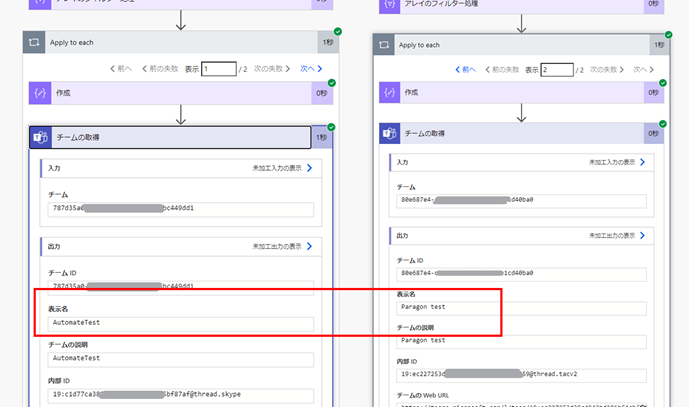689x407 pixels.
Task: Click green success check on left 作成
Action: tap(332, 83)
